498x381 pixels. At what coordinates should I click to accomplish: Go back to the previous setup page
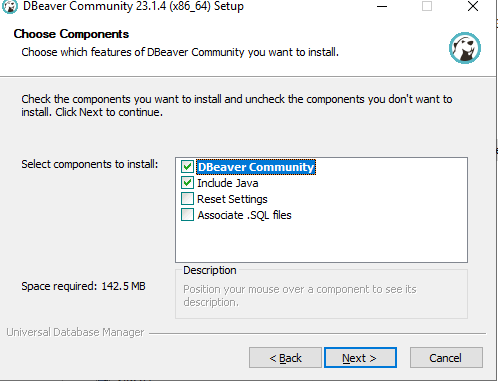pyautogui.click(x=285, y=358)
